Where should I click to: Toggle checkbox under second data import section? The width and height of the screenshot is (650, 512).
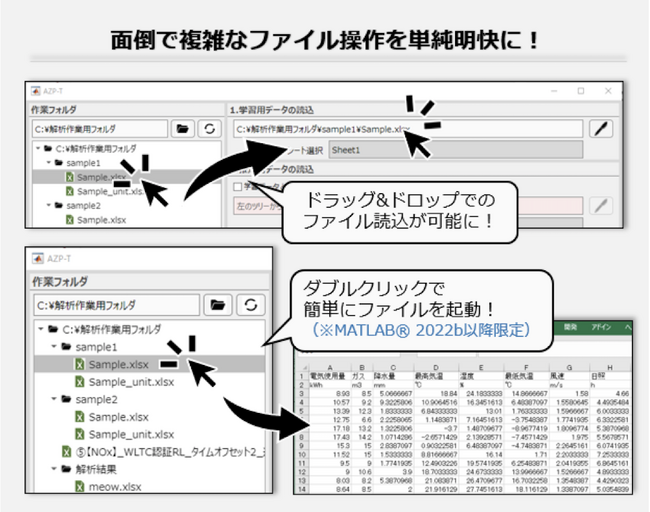coord(237,186)
